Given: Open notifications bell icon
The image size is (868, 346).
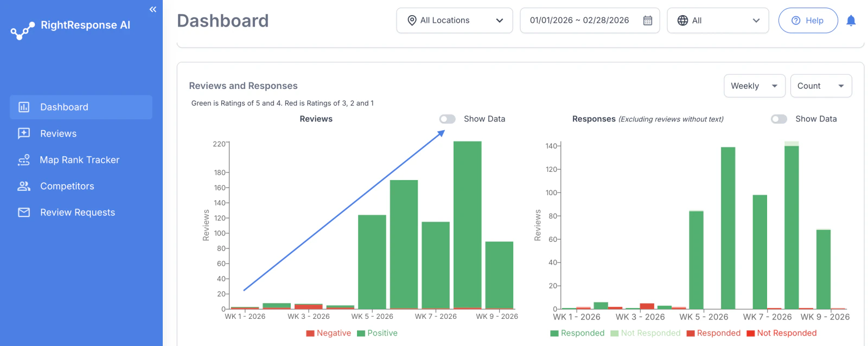Looking at the screenshot, I should (x=851, y=21).
